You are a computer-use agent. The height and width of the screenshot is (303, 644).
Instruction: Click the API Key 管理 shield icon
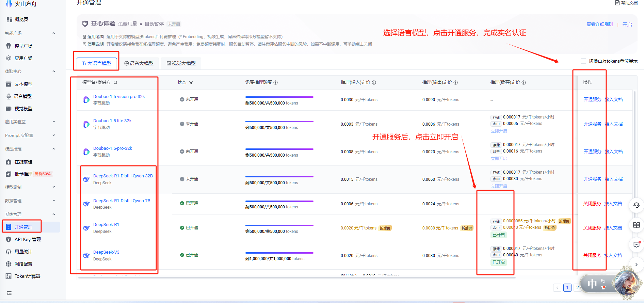(9, 239)
